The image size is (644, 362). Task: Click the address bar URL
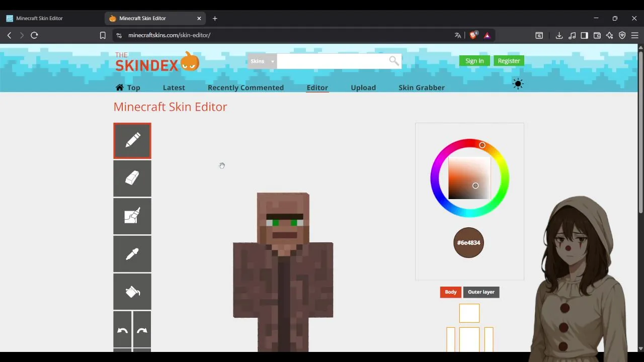(x=169, y=35)
